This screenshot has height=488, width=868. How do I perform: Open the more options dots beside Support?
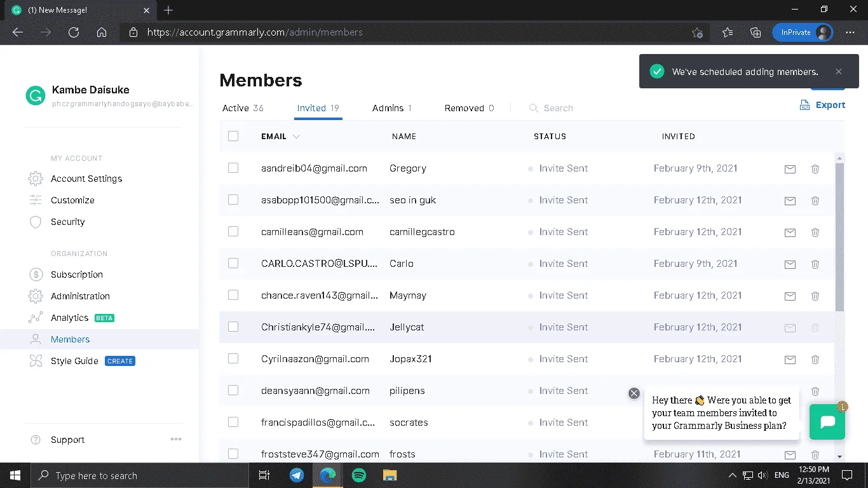pos(176,439)
